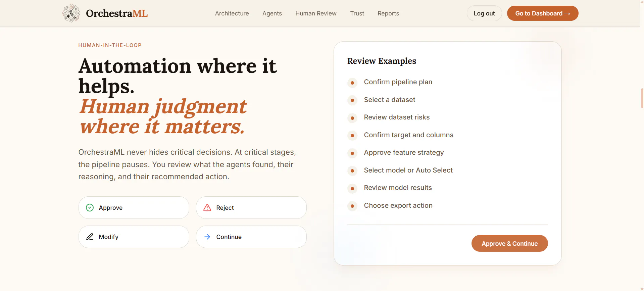644x291 pixels.
Task: Click the bullet beside Review dataset risks
Action: tap(352, 118)
